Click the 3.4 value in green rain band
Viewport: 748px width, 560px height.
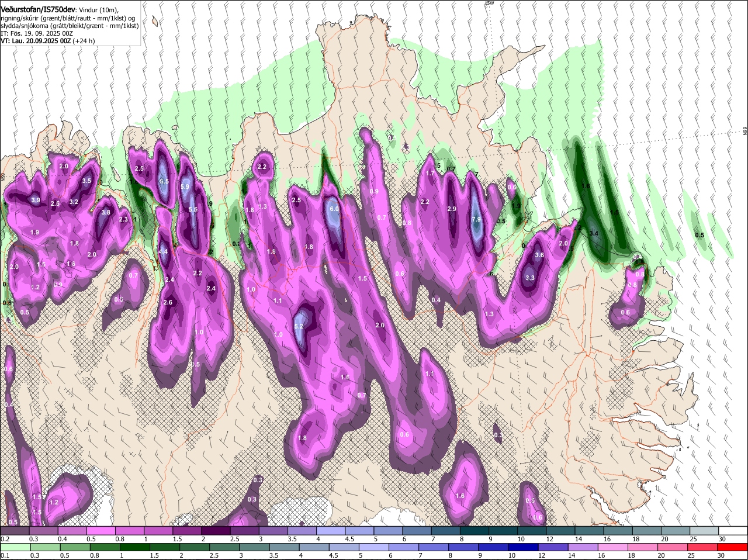(594, 233)
